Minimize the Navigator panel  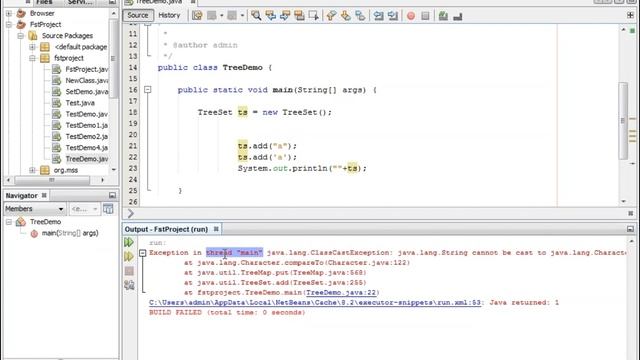coord(112,196)
